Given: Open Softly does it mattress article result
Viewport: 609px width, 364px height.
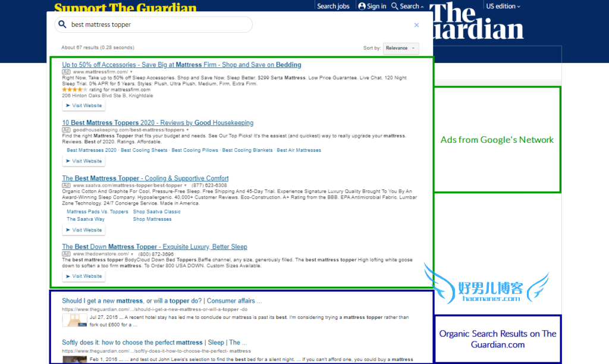Looking at the screenshot, I should [154, 343].
